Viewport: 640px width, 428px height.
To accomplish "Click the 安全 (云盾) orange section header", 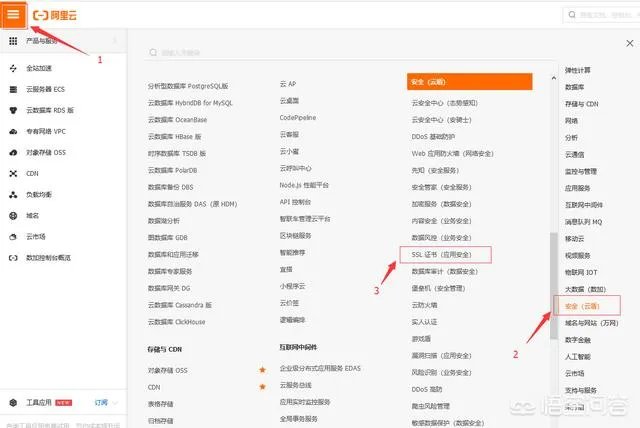I will pyautogui.click(x=470, y=82).
